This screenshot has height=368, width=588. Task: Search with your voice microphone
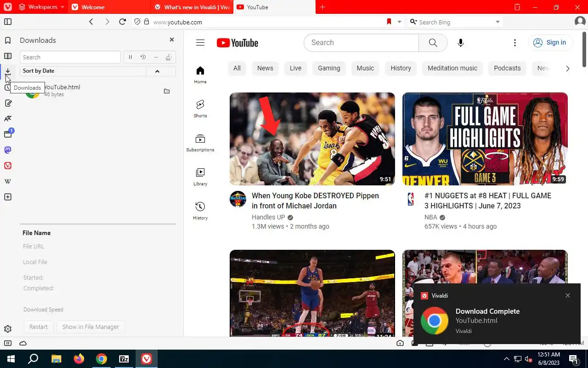click(461, 43)
